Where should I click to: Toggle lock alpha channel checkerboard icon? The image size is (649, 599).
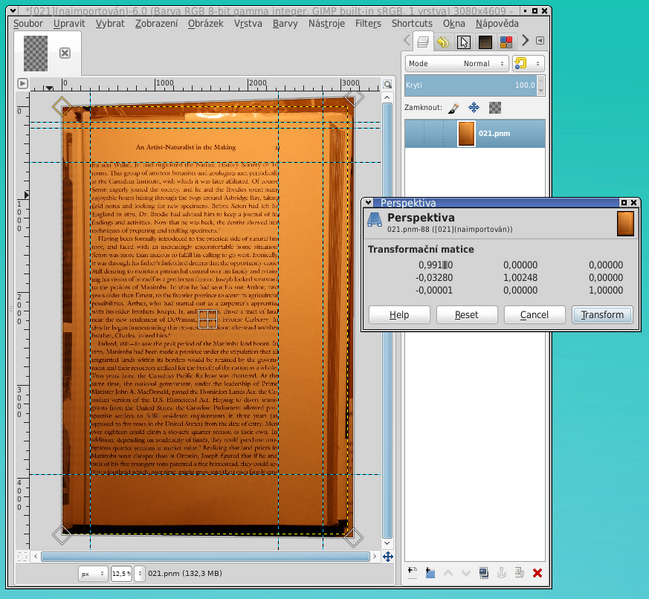pyautogui.click(x=495, y=108)
